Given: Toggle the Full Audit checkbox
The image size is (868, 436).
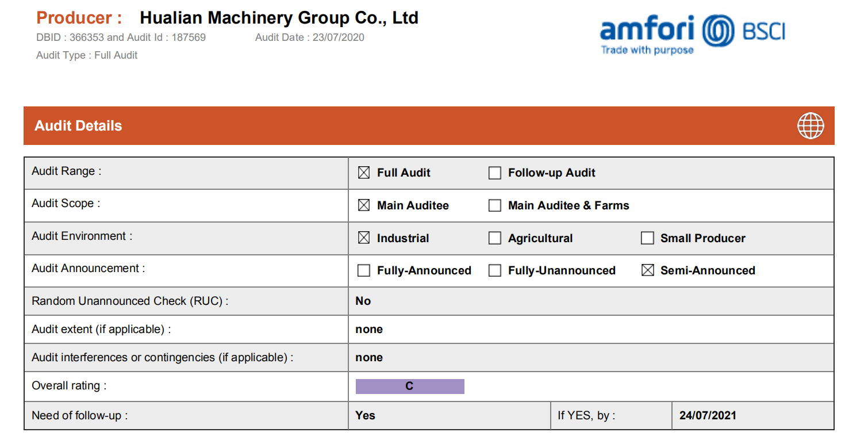Looking at the screenshot, I should (x=364, y=173).
